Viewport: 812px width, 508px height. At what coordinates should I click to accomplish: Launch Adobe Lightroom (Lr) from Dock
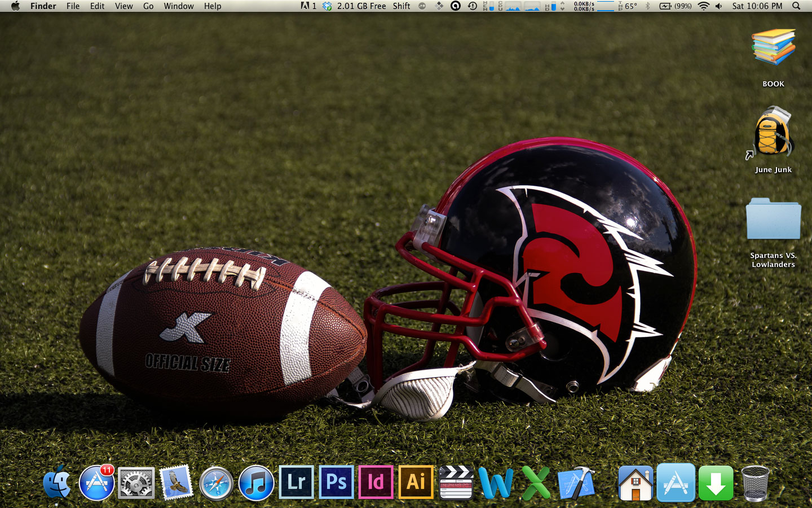297,482
